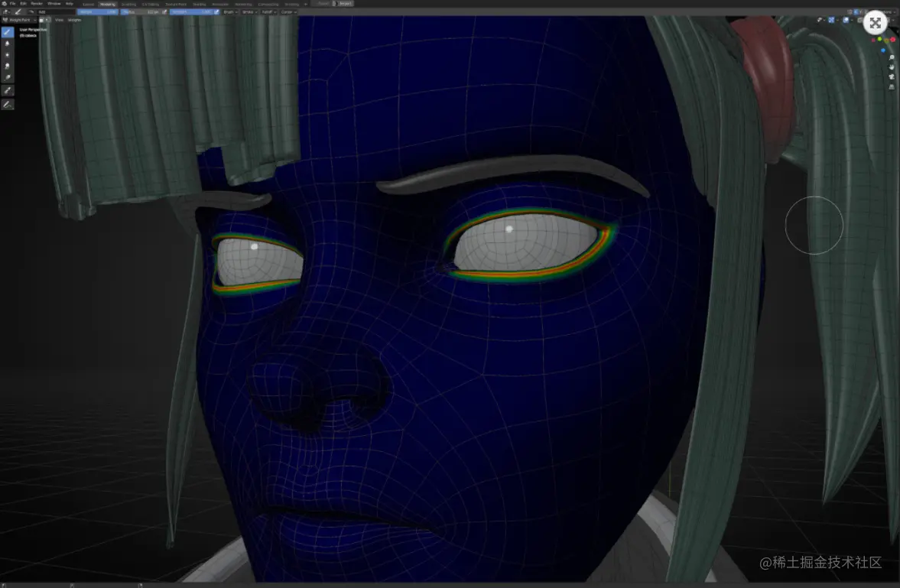900x588 pixels.
Task: Expand the Cursor settings dropdown
Action: click(x=288, y=12)
